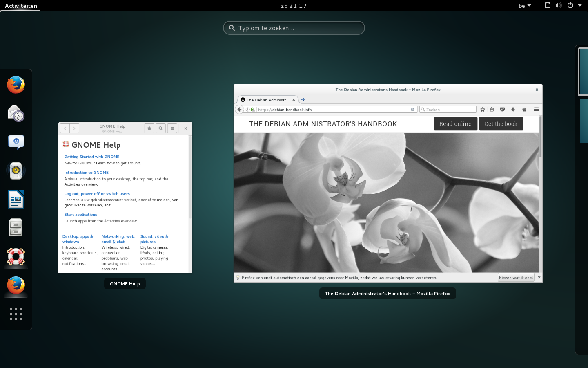Open clock menu zo 21:17

[294, 6]
